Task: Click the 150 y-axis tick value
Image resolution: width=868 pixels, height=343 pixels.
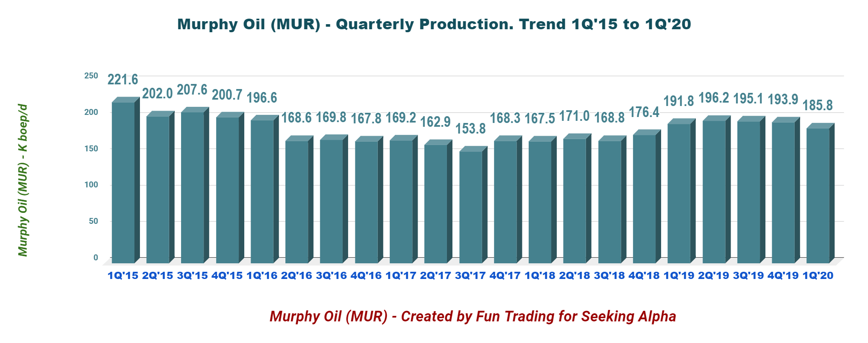Action: [91, 149]
